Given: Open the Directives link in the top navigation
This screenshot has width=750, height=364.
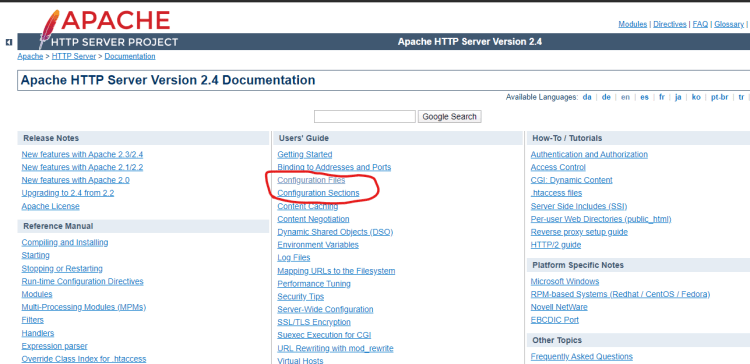Looking at the screenshot, I should (670, 24).
